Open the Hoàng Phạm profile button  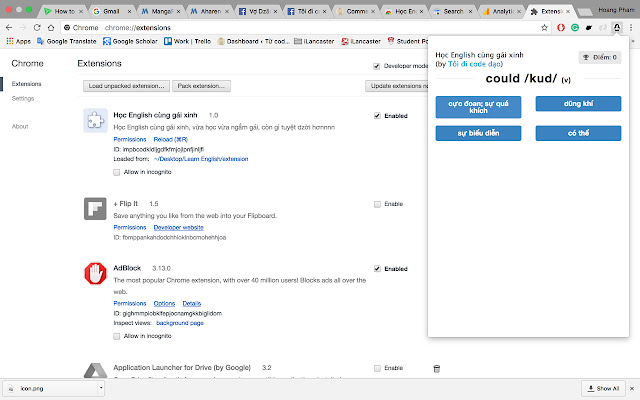[616, 10]
